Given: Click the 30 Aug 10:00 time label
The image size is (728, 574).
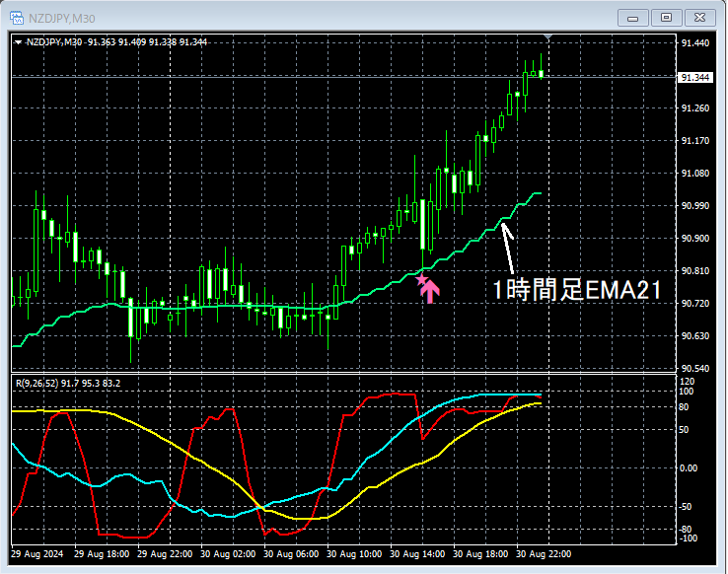Looking at the screenshot, I should tap(354, 554).
